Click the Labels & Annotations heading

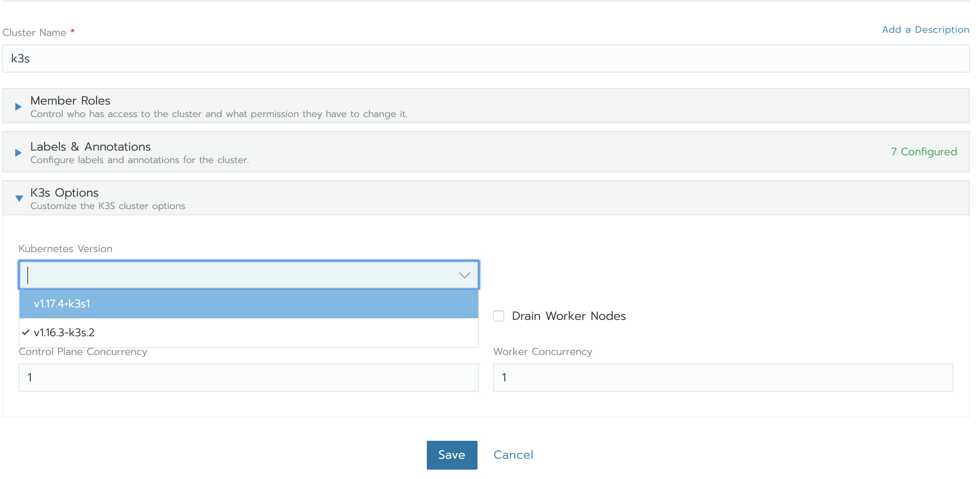point(91,147)
